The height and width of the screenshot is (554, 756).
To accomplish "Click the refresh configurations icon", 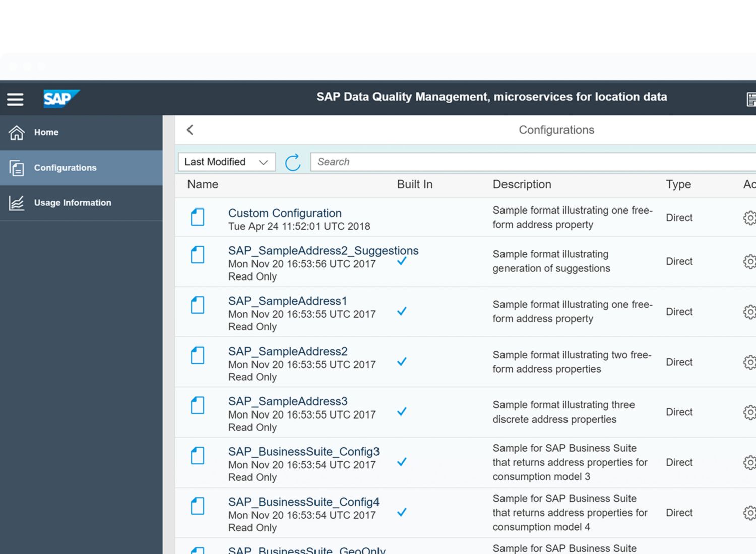I will tap(293, 162).
